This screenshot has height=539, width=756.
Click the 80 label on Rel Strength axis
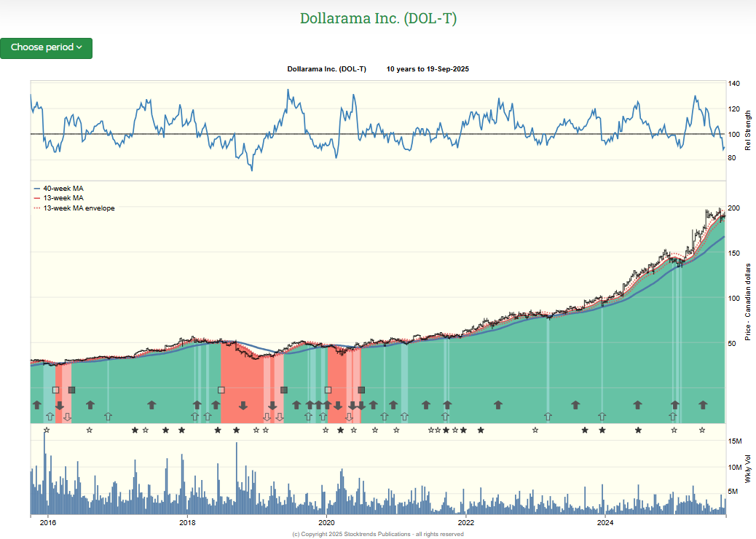coord(732,157)
